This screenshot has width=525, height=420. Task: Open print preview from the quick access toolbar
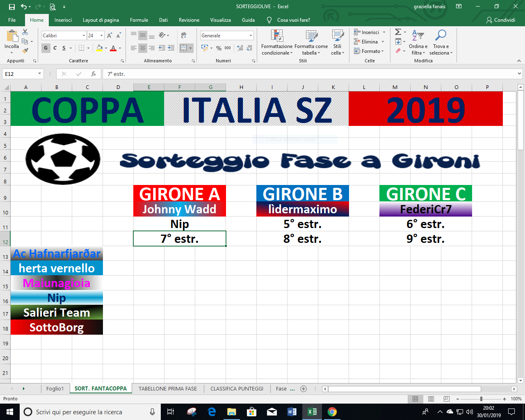click(x=52, y=7)
